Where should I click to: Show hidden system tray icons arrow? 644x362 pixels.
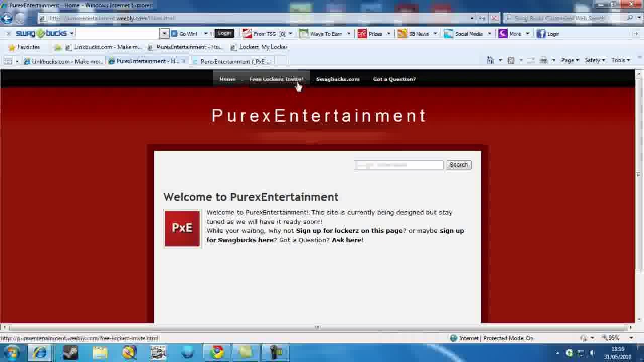[557, 353]
